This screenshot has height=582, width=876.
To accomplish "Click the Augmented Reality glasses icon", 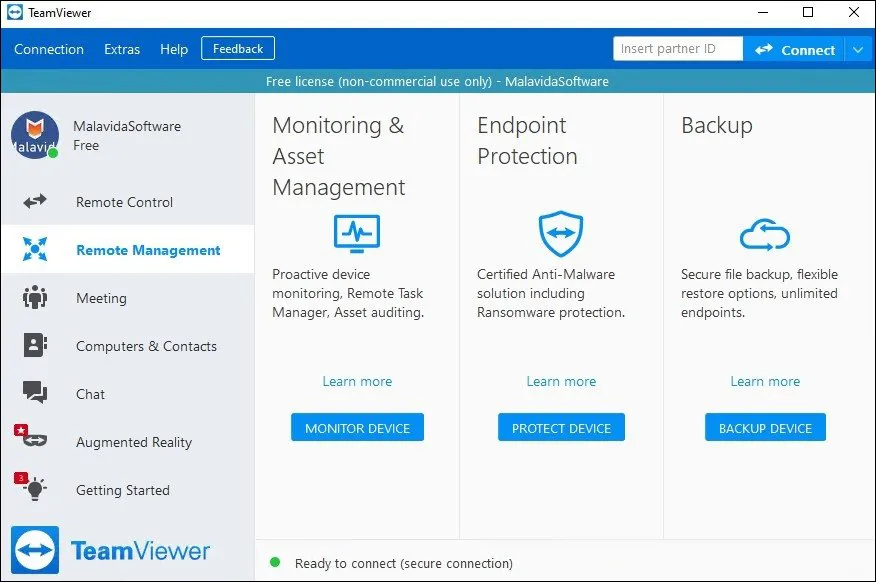I will [33, 441].
